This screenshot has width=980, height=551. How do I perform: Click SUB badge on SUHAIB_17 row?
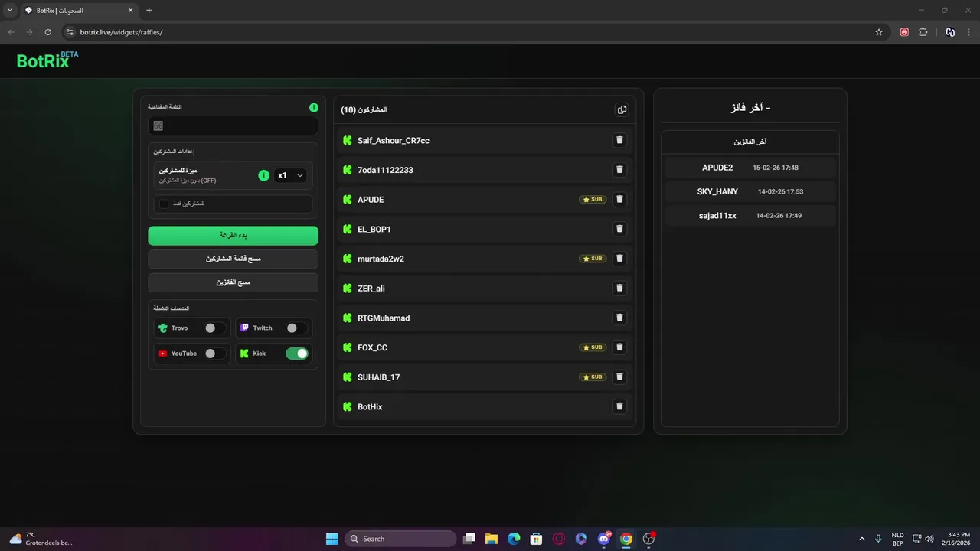[x=593, y=377]
